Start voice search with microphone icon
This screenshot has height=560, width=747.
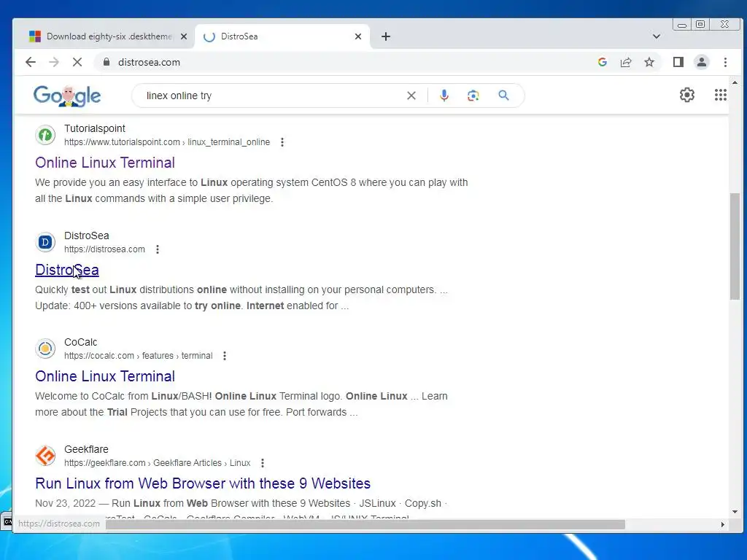444,96
